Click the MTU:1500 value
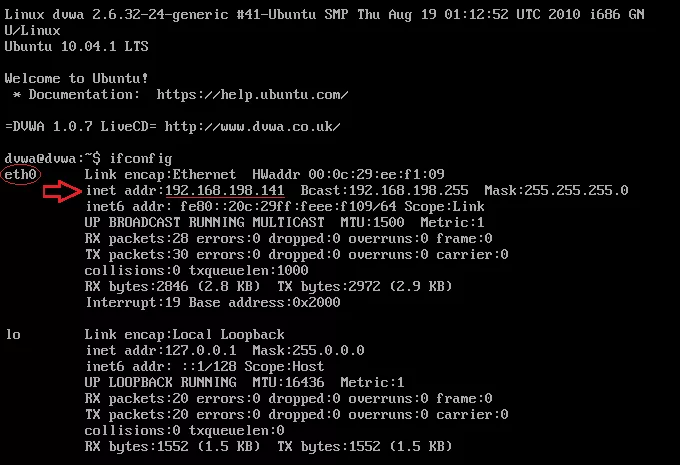This screenshot has height=465, width=680. point(373,223)
